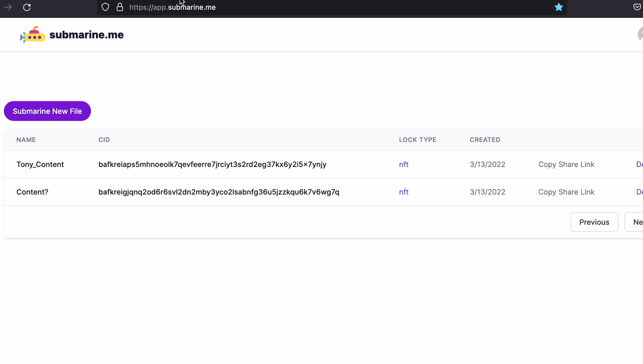Click the browser bookmark star icon
The width and height of the screenshot is (643, 364).
coord(558,7)
